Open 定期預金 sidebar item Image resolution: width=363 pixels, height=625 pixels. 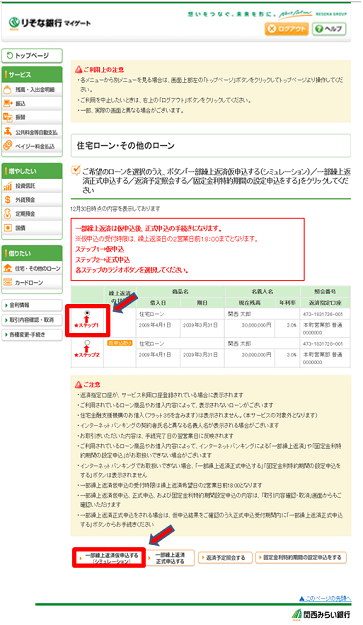pos(32,214)
